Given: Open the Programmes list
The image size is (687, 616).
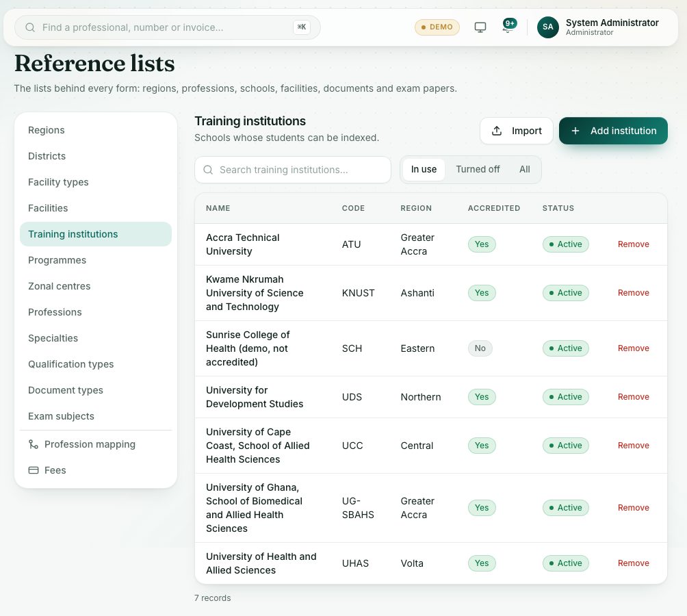Looking at the screenshot, I should tap(96, 260).
